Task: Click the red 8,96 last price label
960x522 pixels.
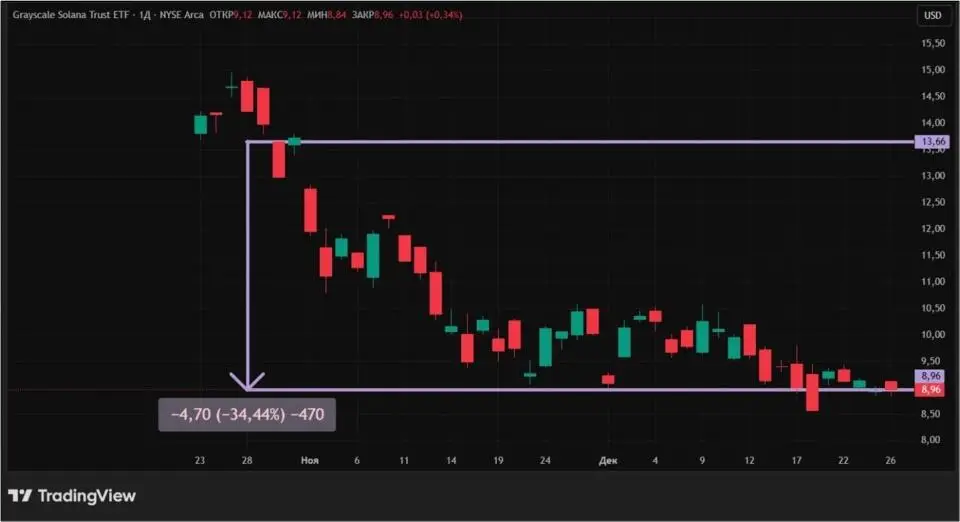Action: coord(930,390)
